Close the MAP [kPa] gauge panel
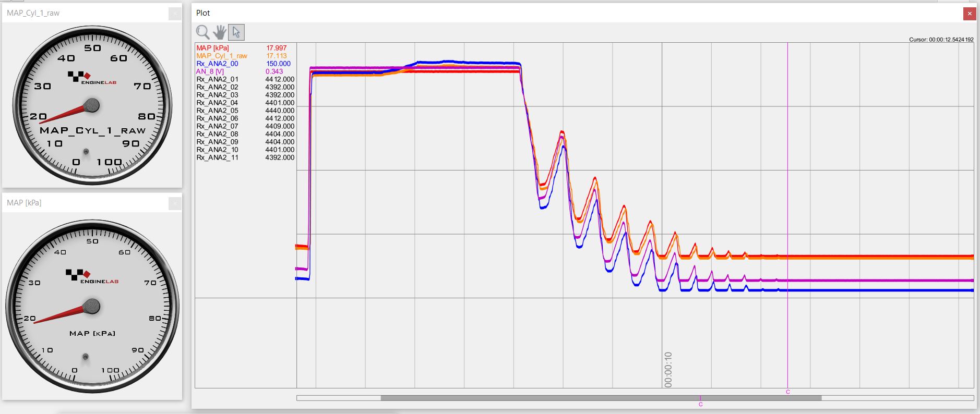 pyautogui.click(x=175, y=203)
